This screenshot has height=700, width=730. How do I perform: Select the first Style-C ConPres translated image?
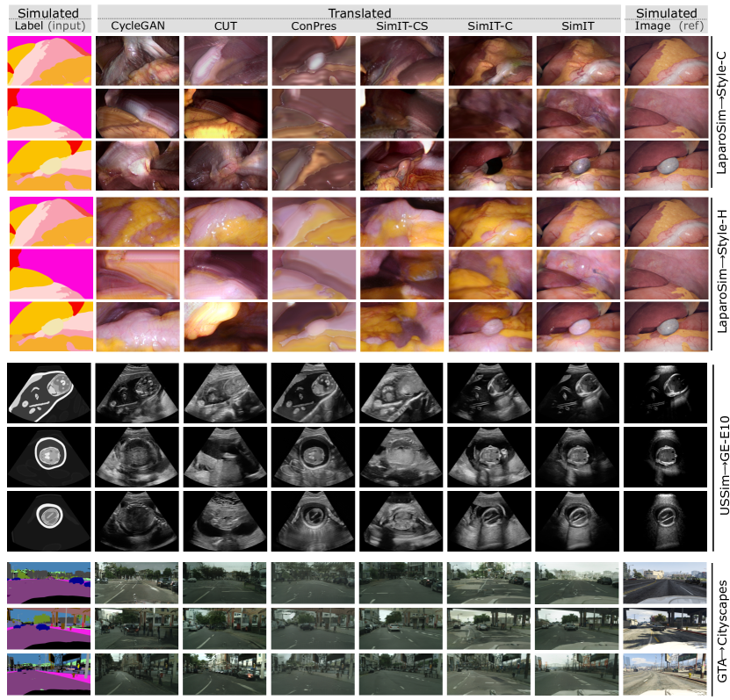[314, 61]
